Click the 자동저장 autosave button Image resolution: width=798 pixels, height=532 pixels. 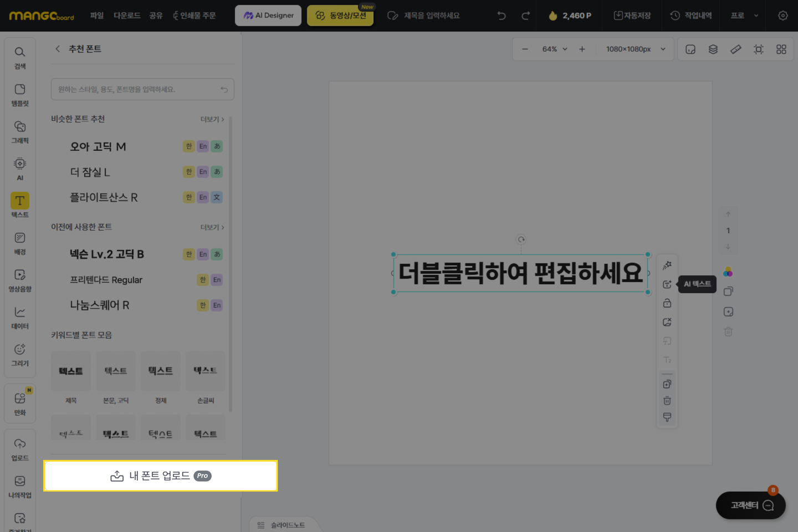point(632,16)
